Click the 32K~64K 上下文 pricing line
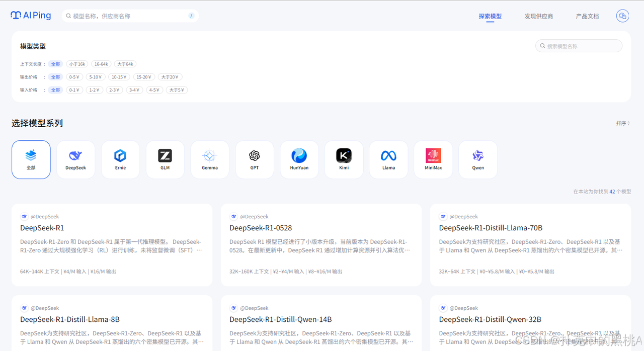644x351 pixels. coord(497,272)
